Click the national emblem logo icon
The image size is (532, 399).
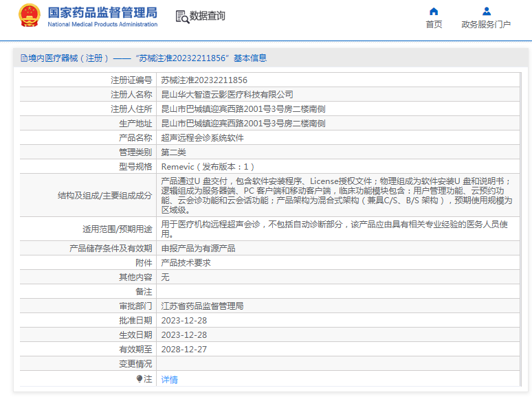[x=29, y=15]
